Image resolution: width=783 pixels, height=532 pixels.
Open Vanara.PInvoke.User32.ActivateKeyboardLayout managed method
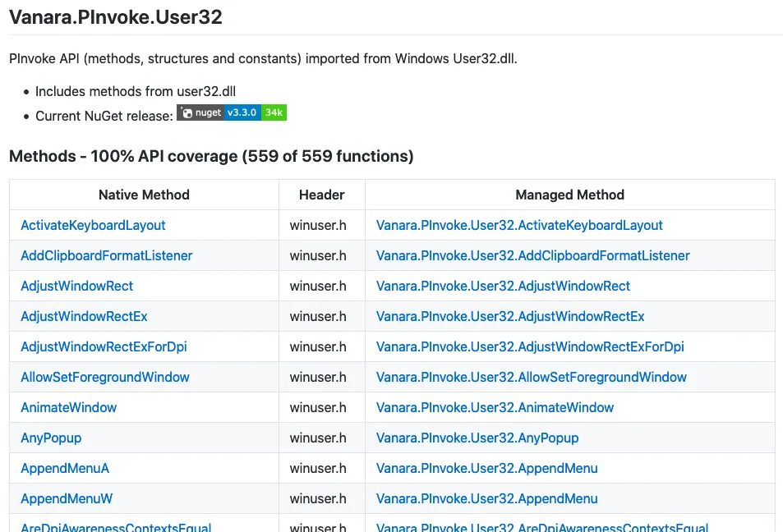pos(519,225)
